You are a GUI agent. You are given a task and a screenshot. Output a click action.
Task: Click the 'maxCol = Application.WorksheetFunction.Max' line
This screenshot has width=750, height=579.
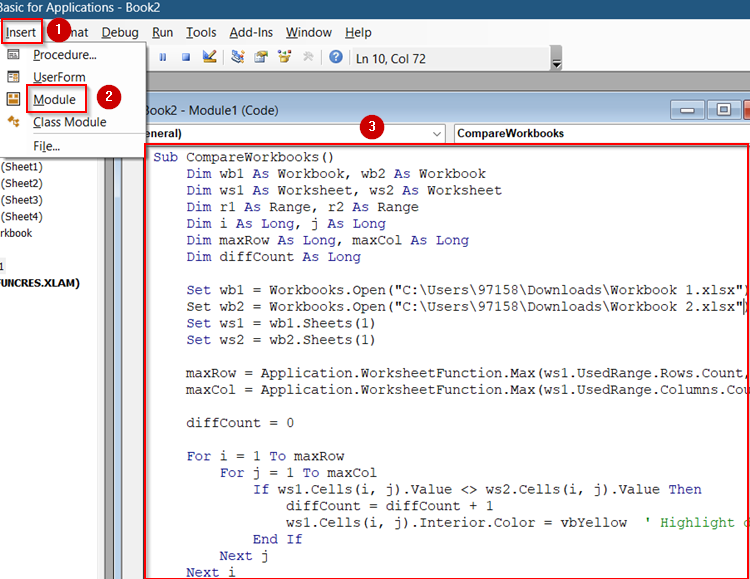[466, 390]
